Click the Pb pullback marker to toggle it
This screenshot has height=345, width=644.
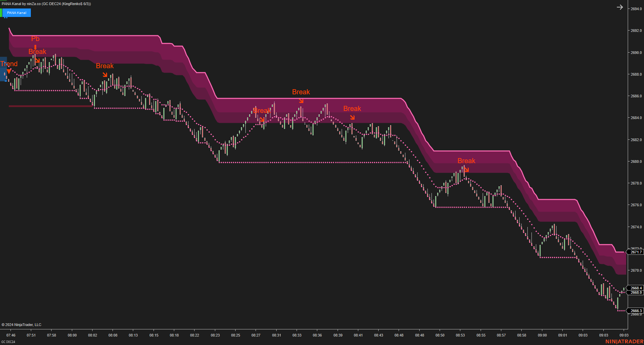(35, 39)
